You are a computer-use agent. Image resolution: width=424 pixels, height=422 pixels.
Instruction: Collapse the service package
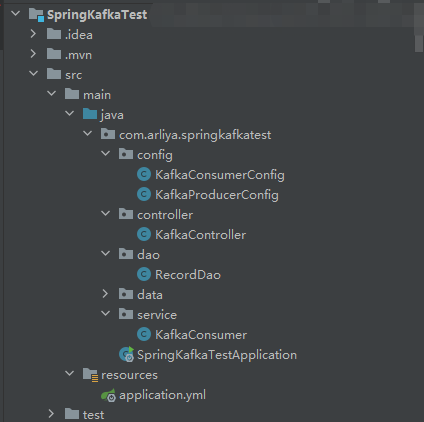(x=105, y=314)
